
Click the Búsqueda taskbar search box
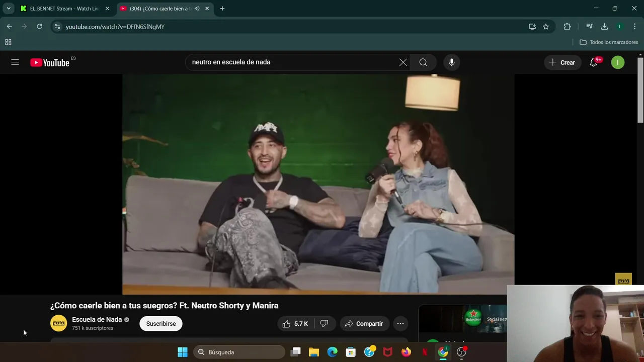pyautogui.click(x=239, y=352)
